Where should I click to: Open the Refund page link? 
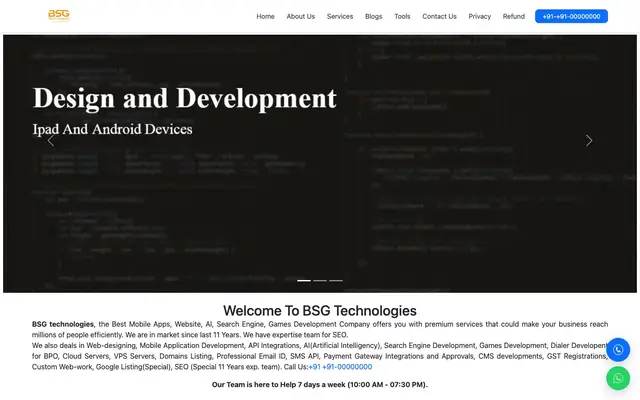513,16
